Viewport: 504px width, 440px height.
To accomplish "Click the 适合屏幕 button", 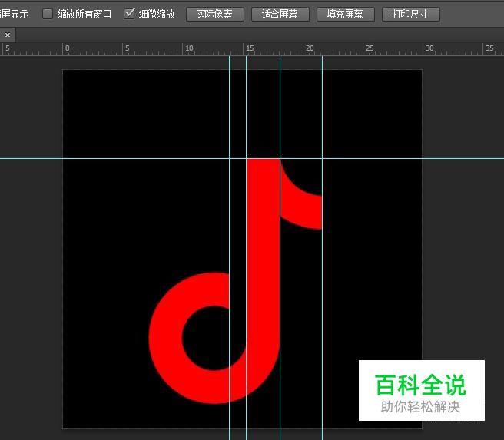I will [x=280, y=14].
